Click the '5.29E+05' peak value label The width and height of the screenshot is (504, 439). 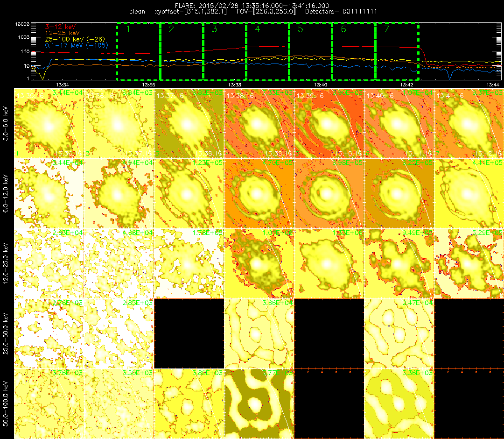click(487, 233)
